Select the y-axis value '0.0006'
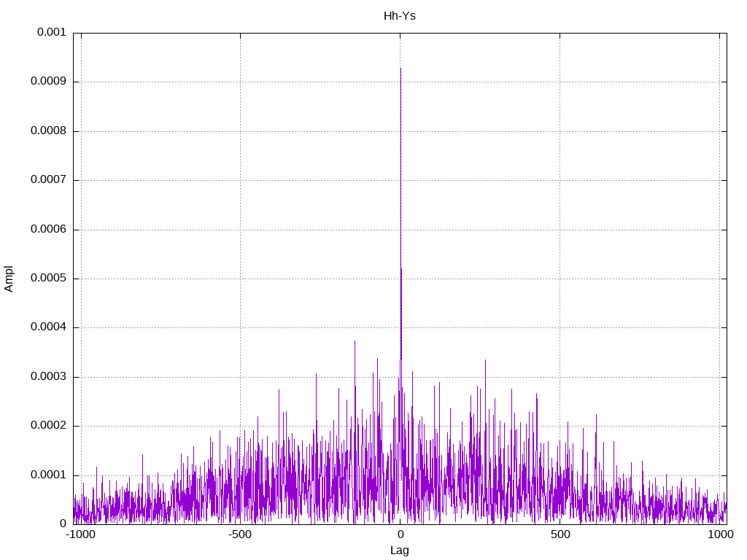 [x=48, y=229]
